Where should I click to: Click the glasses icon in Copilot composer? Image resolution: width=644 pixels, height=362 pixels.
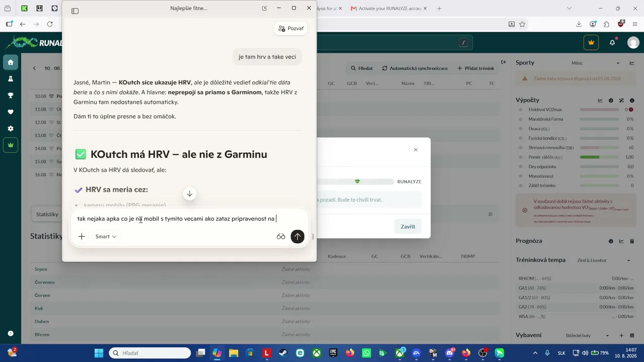coord(281,236)
